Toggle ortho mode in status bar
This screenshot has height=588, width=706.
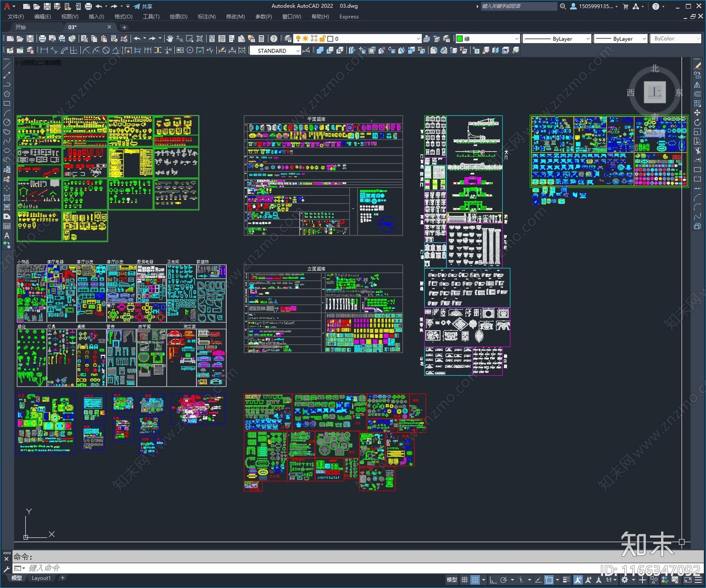(x=493, y=580)
